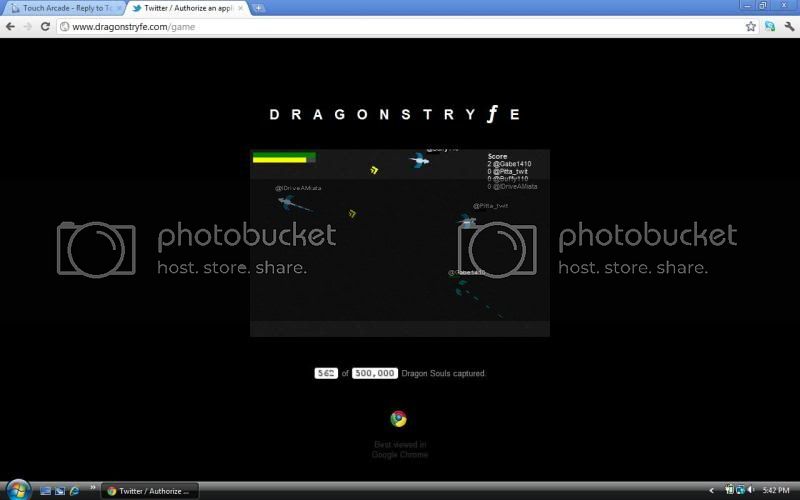Click the Twitter / Authorize taskbar button
800x500 pixels.
(x=149, y=491)
